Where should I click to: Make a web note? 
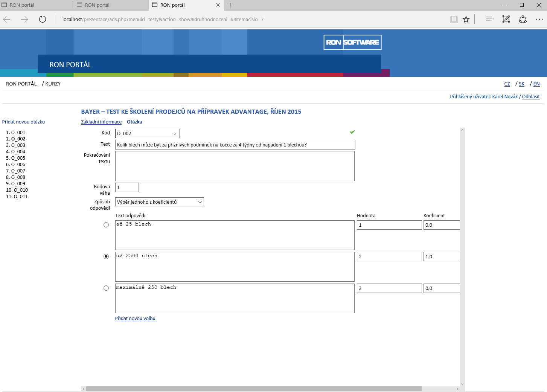(506, 19)
